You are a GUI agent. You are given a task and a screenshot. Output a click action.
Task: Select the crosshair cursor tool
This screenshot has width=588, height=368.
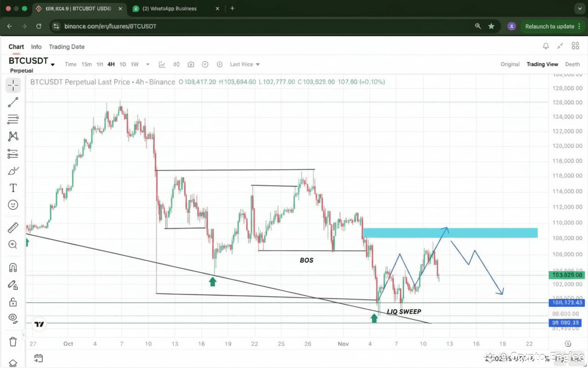pyautogui.click(x=13, y=85)
